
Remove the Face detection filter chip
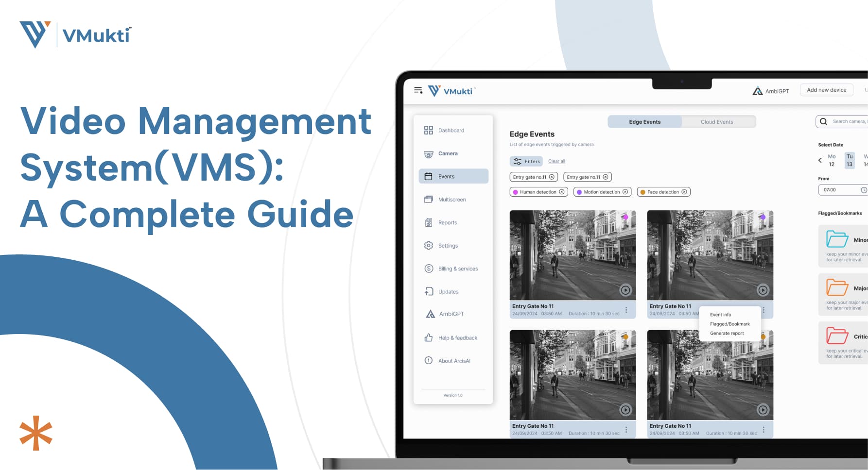coord(684,192)
